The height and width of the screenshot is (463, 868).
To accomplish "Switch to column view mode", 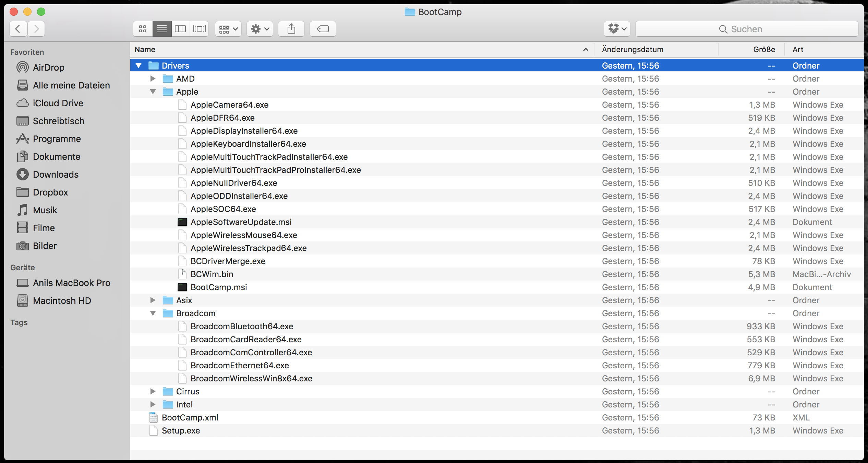I will tap(180, 29).
